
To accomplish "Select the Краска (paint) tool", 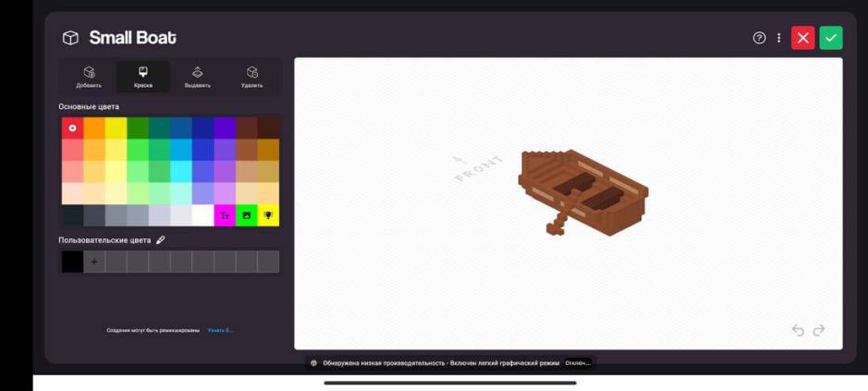I will [143, 77].
